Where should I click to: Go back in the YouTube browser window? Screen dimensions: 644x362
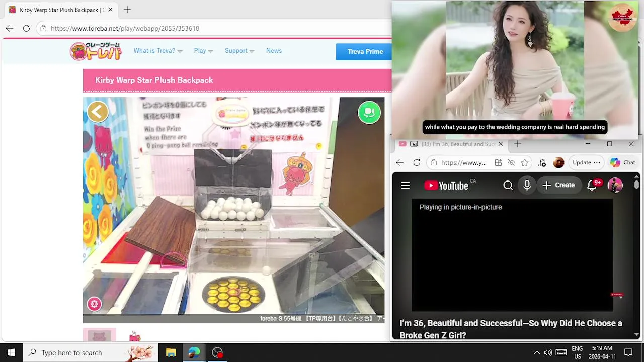pos(399,162)
